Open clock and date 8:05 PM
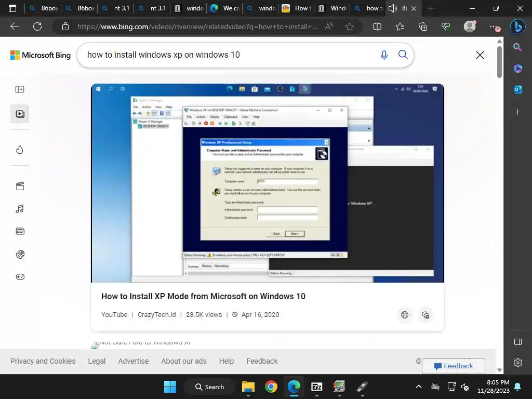The image size is (532, 399). tap(494, 387)
